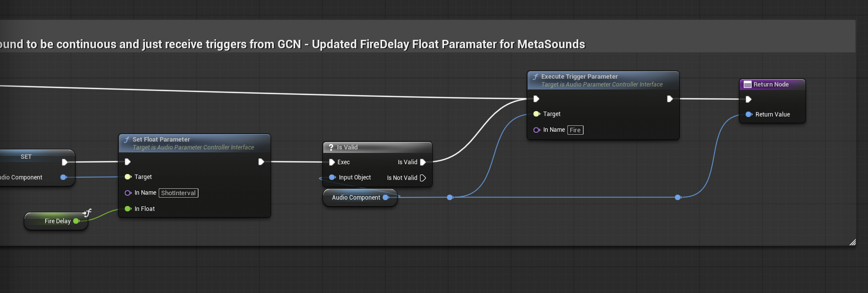The image size is (868, 293).
Task: Click the comment box resize handle corner
Action: click(x=852, y=242)
